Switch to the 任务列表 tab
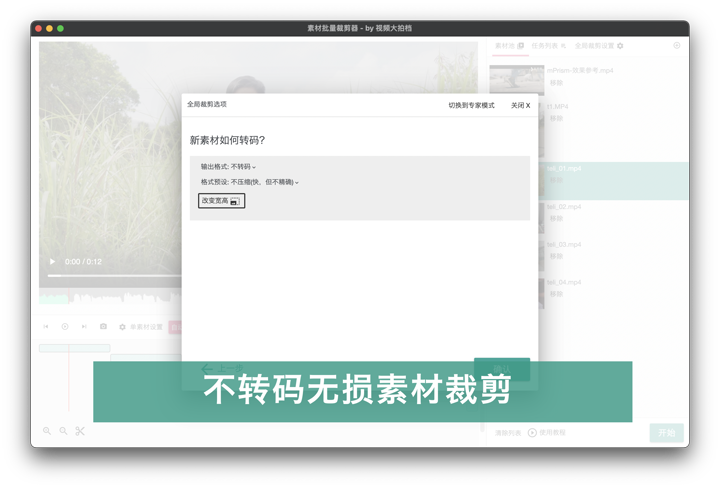720x488 pixels. tap(549, 46)
